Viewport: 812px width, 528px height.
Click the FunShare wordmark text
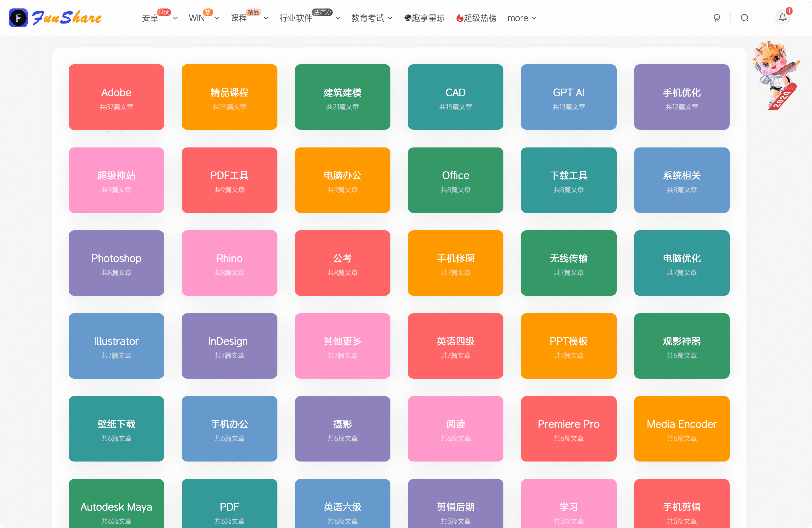67,18
